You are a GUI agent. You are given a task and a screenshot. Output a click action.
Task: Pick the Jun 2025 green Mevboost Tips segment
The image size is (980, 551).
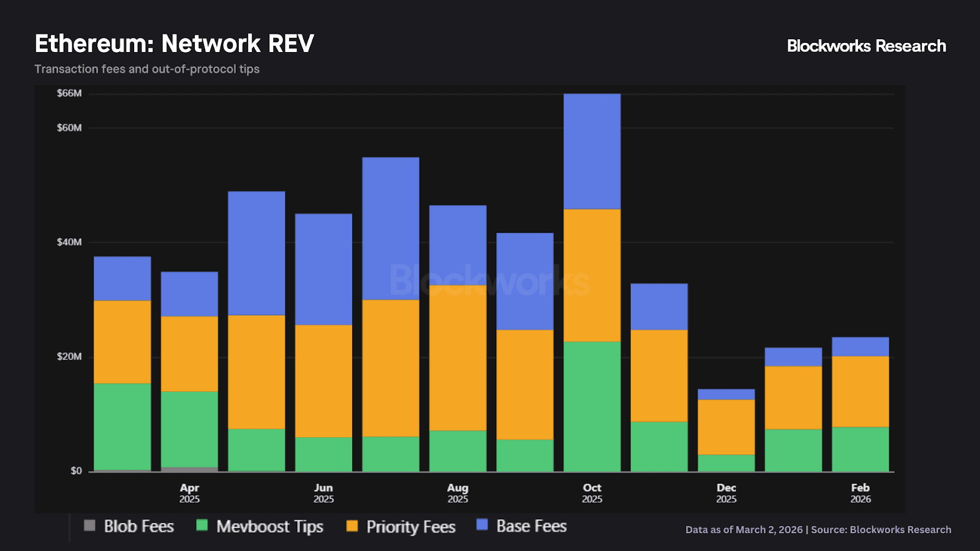323,454
